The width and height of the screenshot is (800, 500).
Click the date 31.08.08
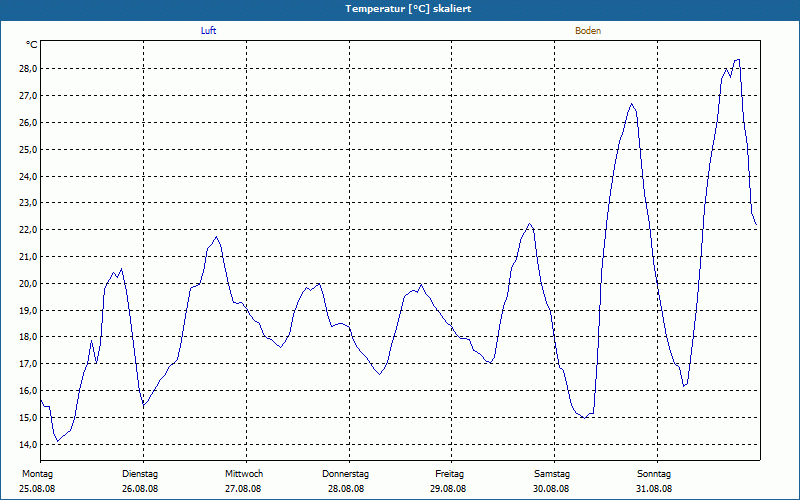coord(654,489)
